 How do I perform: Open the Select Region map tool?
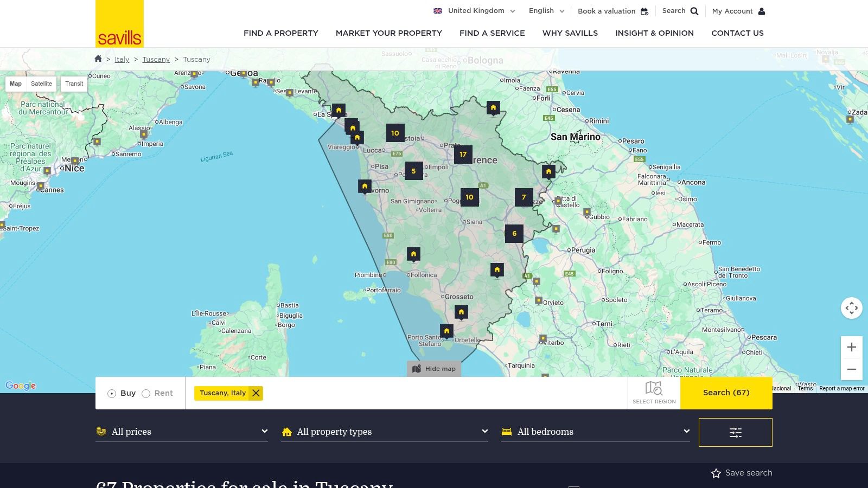point(654,393)
